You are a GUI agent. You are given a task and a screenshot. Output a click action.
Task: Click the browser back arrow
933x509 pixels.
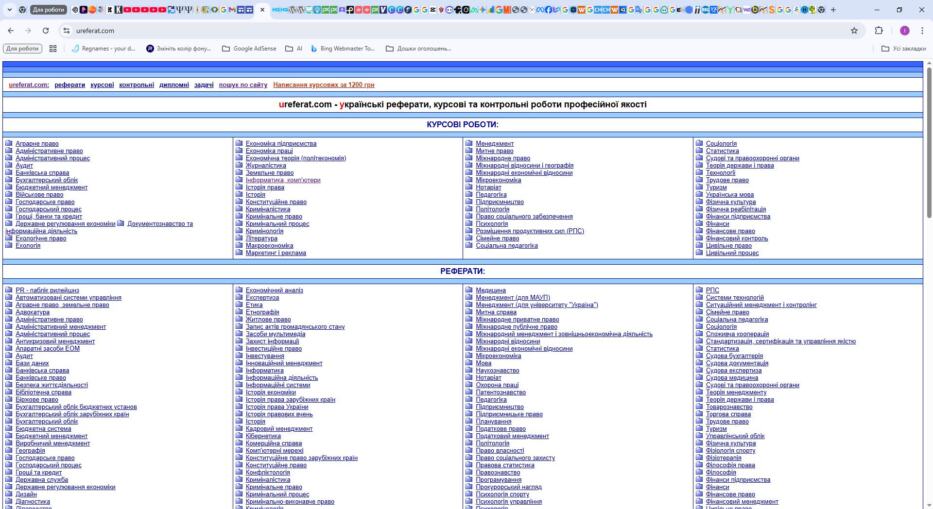11,31
